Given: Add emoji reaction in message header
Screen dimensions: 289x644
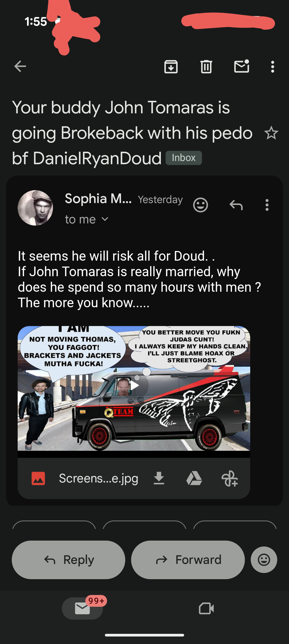Looking at the screenshot, I should click(x=200, y=205).
